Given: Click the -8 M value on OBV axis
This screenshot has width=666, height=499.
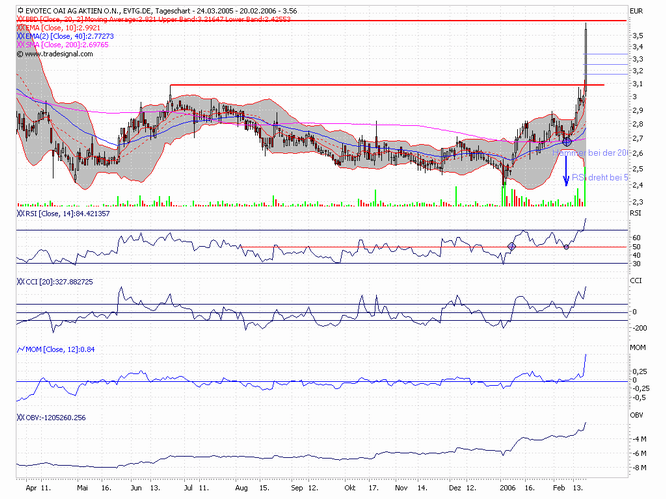Looking at the screenshot, I should pyautogui.click(x=640, y=468).
